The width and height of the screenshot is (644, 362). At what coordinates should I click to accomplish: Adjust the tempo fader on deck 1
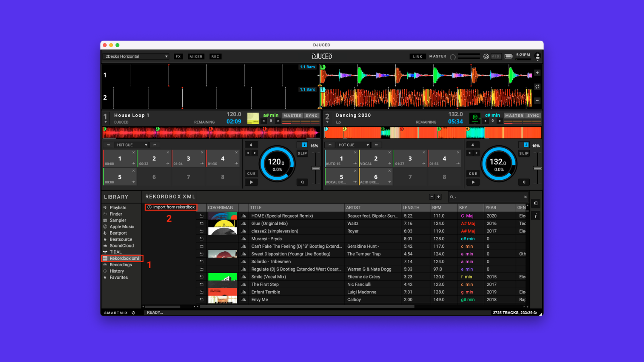[316, 167]
